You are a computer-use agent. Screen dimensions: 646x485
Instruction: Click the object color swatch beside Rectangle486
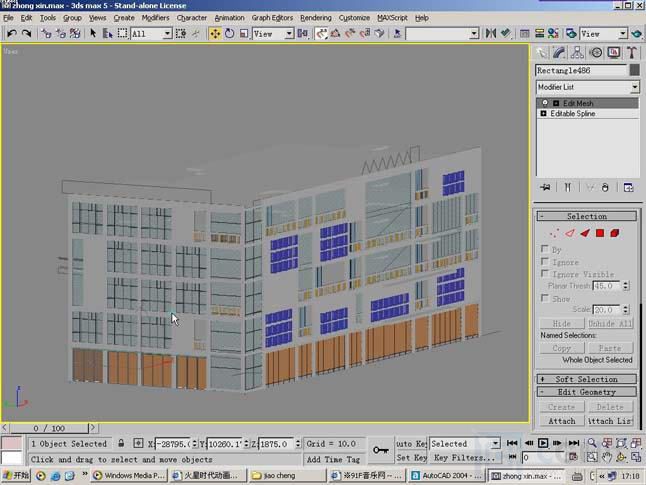(634, 70)
